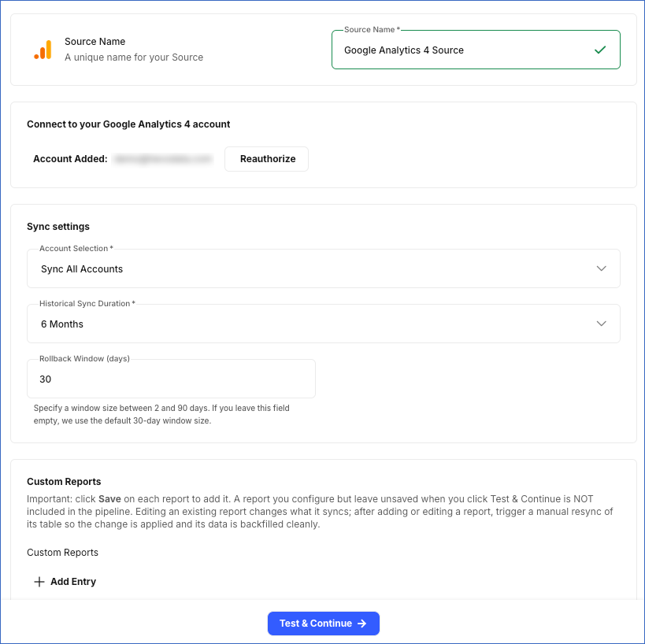Viewport: 645px width, 644px height.
Task: Click the Sync settings heading
Action: pos(58,227)
